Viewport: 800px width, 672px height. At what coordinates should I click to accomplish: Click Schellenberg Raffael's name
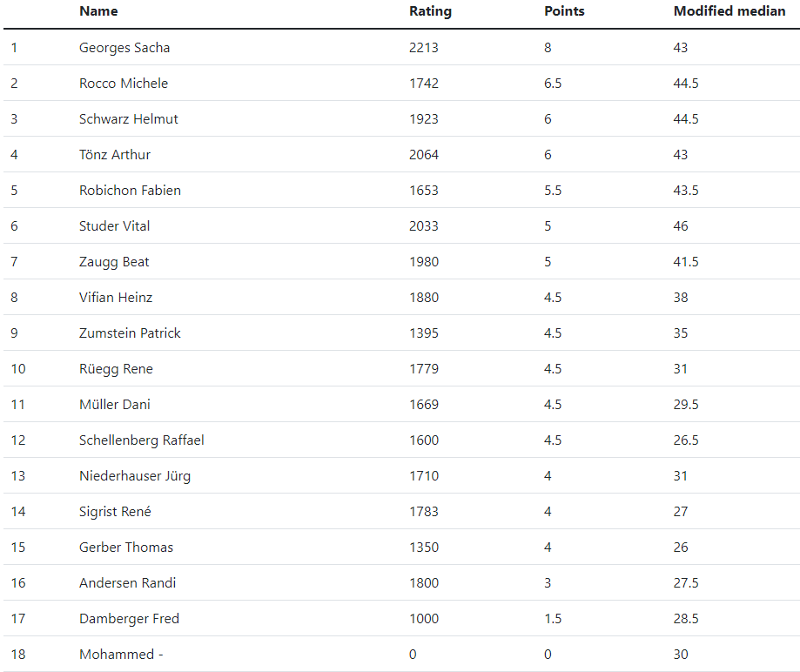coord(141,440)
